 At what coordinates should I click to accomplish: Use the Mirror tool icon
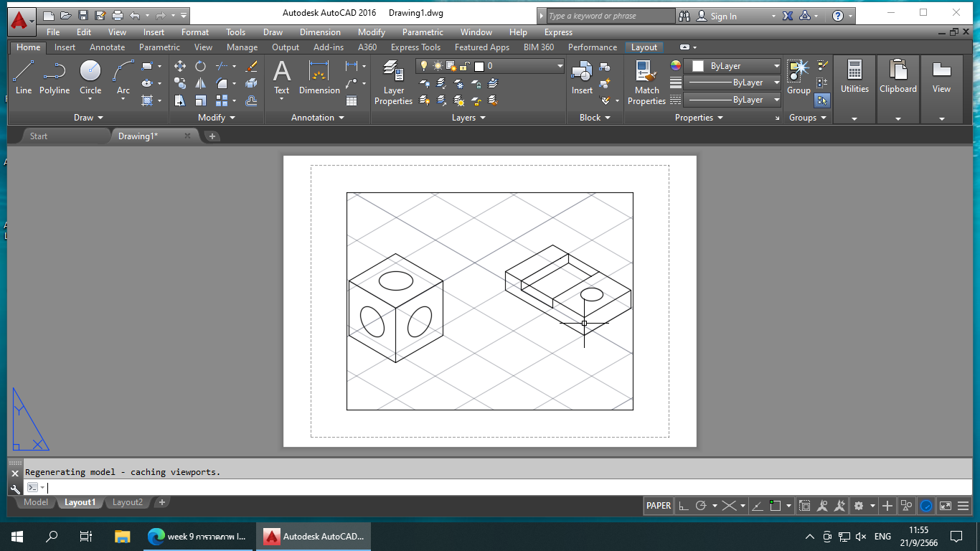tap(201, 83)
